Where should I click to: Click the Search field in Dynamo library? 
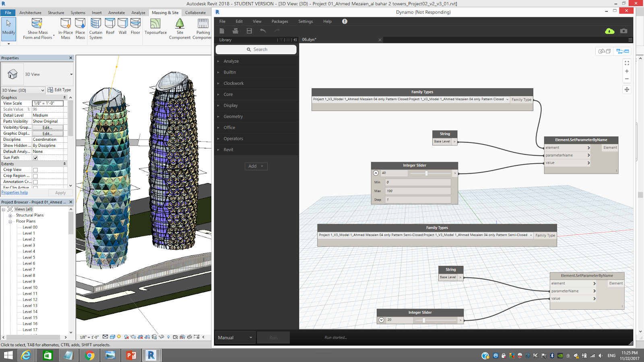pos(256,49)
